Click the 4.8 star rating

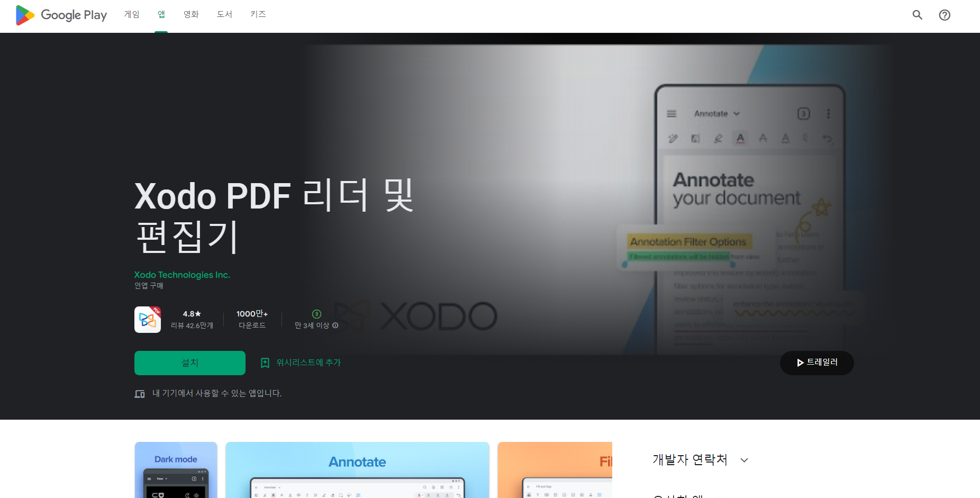pyautogui.click(x=191, y=313)
